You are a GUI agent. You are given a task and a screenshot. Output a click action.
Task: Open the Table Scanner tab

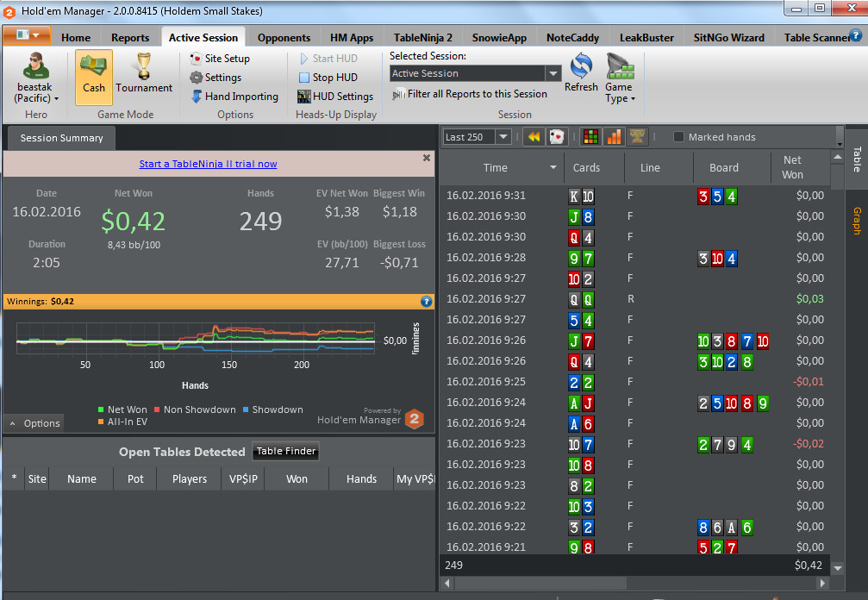[x=816, y=38]
